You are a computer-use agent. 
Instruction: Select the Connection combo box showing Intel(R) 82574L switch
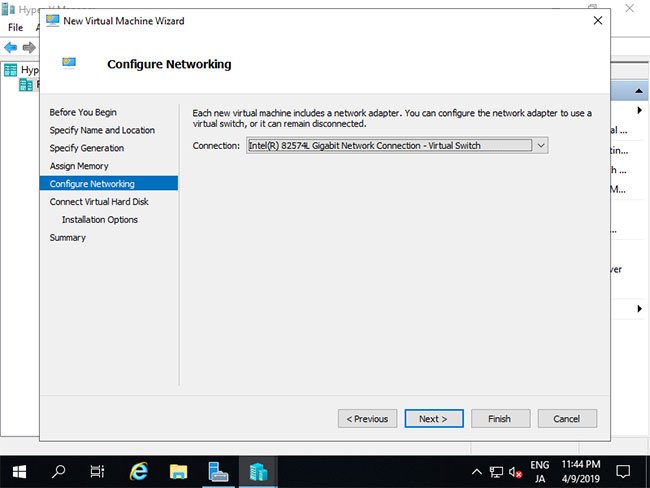pyautogui.click(x=397, y=146)
